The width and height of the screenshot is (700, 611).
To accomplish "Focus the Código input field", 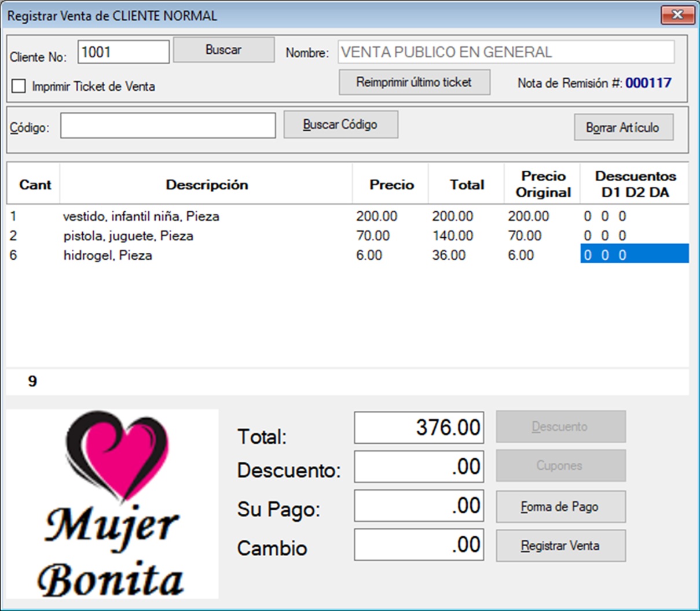I will [x=168, y=126].
